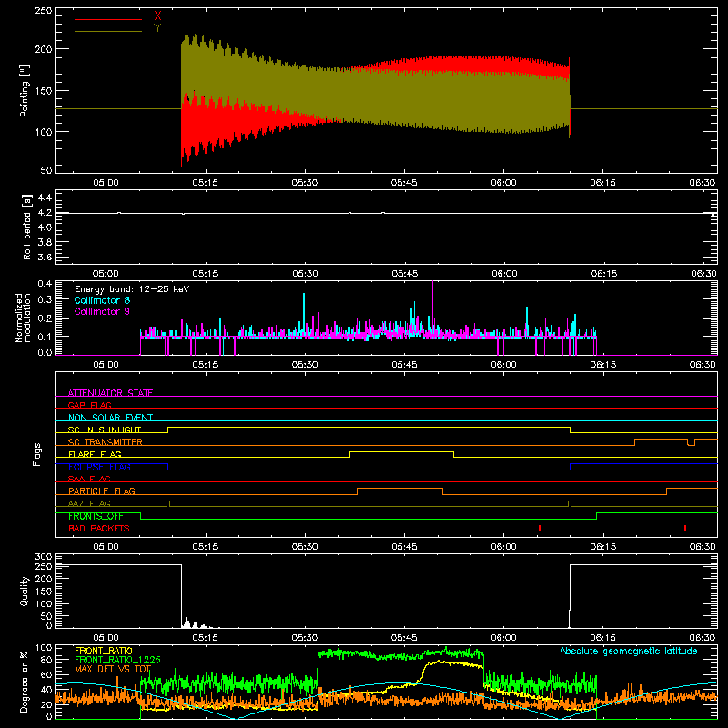Select the 'X' legend label in pointing plot
Viewport: 728px width, 728px height.
pyautogui.click(x=157, y=16)
